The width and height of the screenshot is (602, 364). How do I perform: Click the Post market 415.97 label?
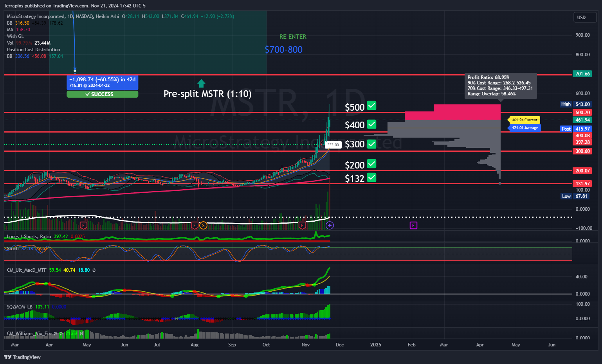[x=576, y=129]
